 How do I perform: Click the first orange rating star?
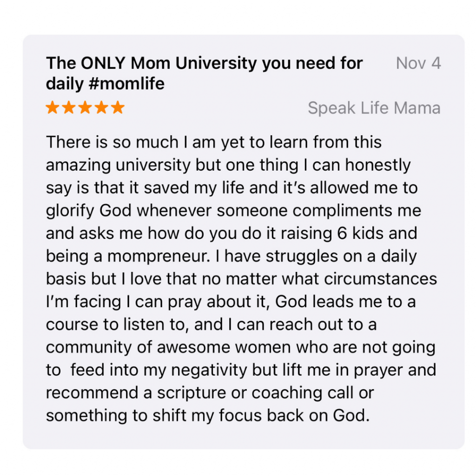tap(53, 107)
